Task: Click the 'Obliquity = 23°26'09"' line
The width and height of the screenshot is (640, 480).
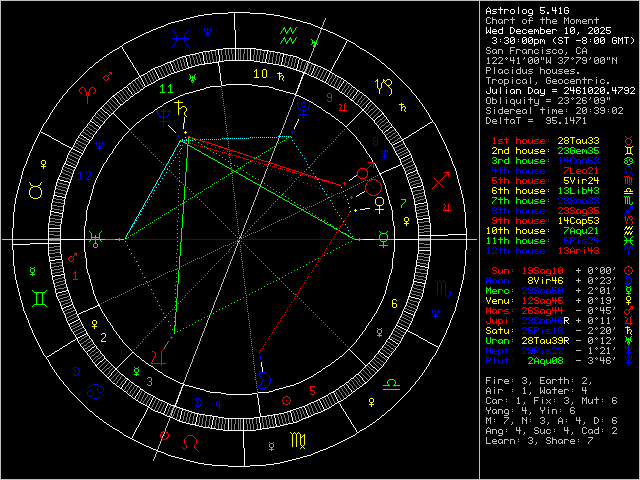Action: 548,101
